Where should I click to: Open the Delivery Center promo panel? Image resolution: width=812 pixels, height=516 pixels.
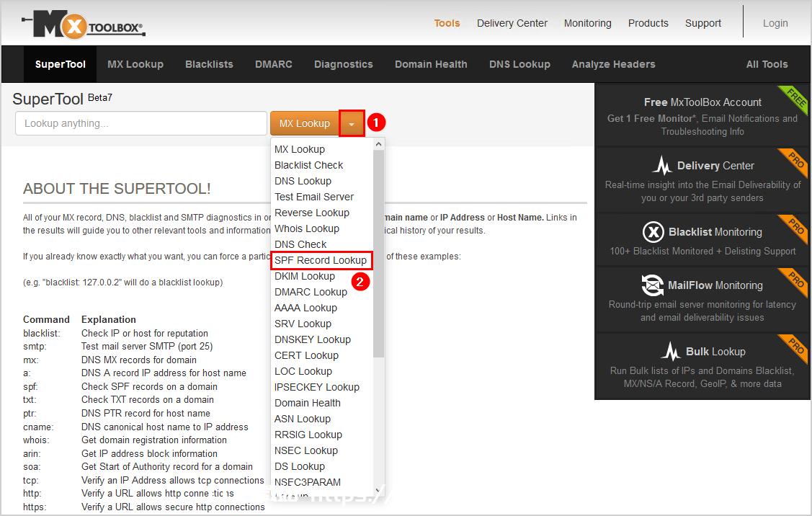702,180
